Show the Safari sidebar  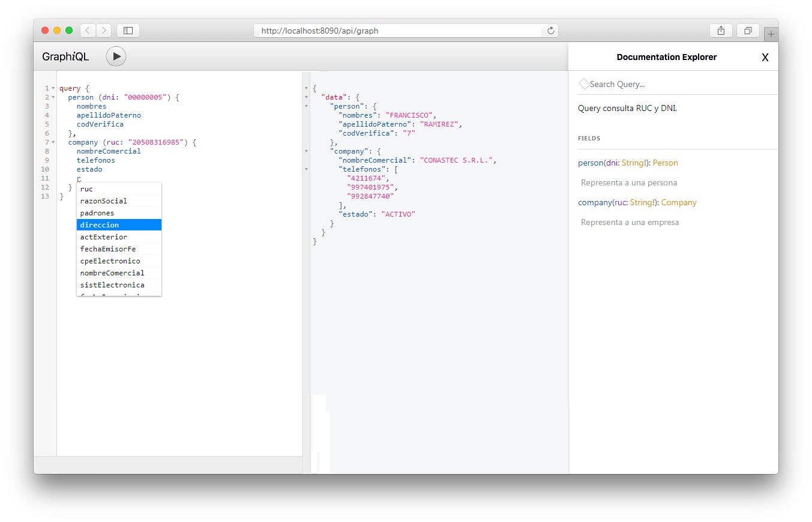click(128, 31)
